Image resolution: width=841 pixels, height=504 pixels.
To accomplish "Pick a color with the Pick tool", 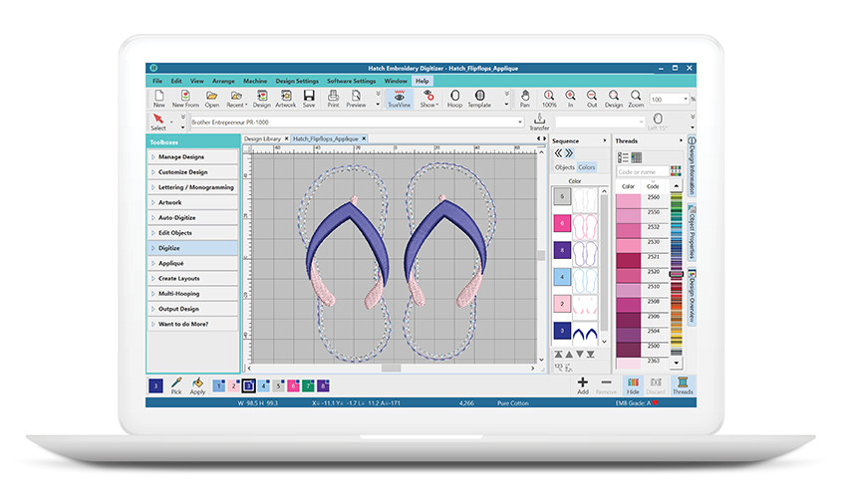I will (x=176, y=385).
